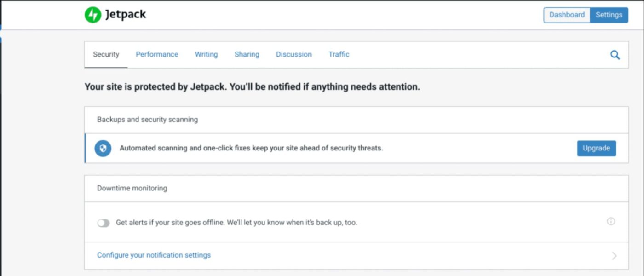The image size is (644, 276).
Task: Show info for downtime monitoring
Action: [611, 222]
